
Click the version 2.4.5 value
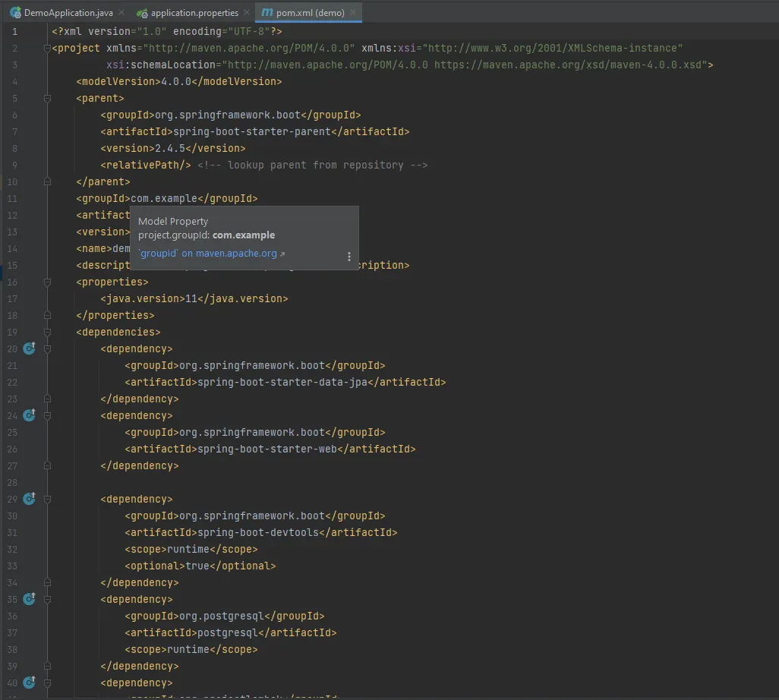pos(170,149)
